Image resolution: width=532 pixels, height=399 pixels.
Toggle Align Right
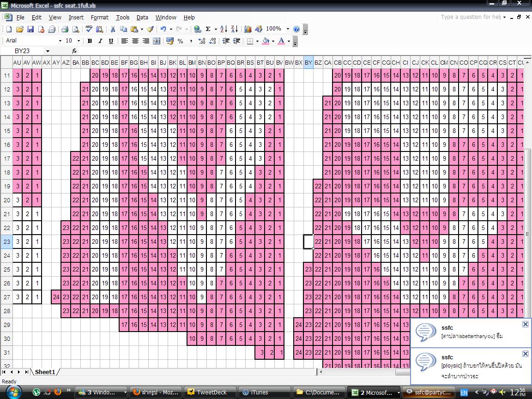click(146, 41)
